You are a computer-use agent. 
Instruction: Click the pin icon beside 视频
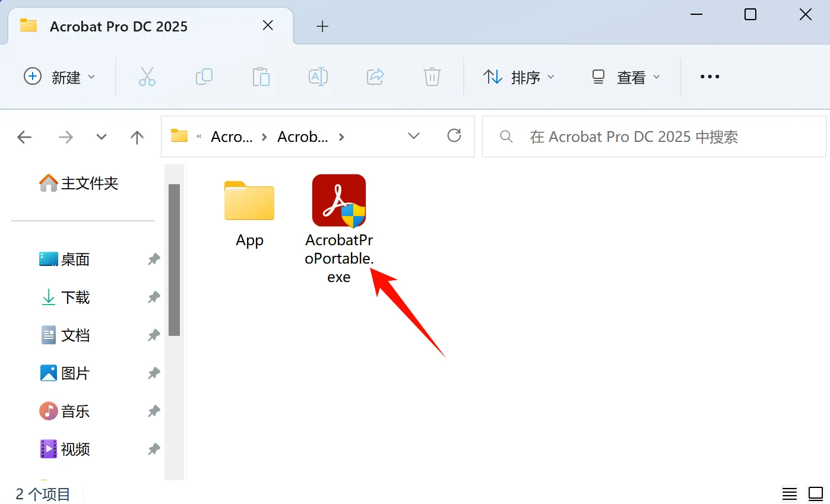coord(154,449)
